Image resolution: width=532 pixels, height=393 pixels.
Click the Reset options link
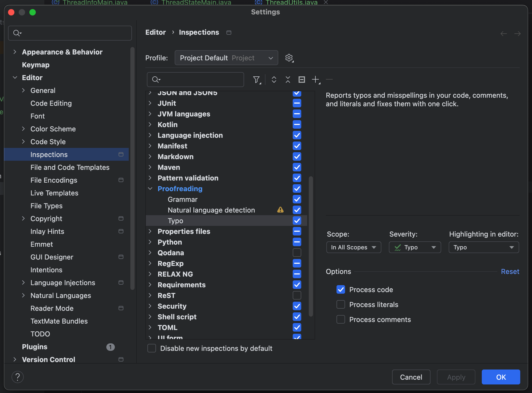point(510,271)
